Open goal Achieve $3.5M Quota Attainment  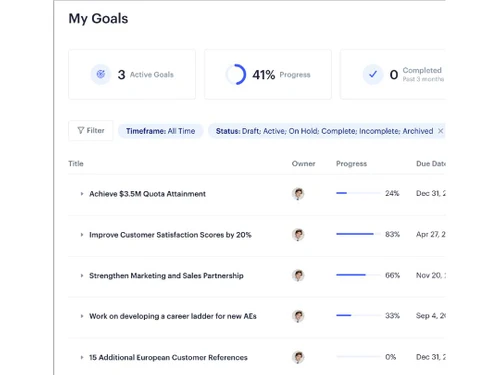coord(147,194)
